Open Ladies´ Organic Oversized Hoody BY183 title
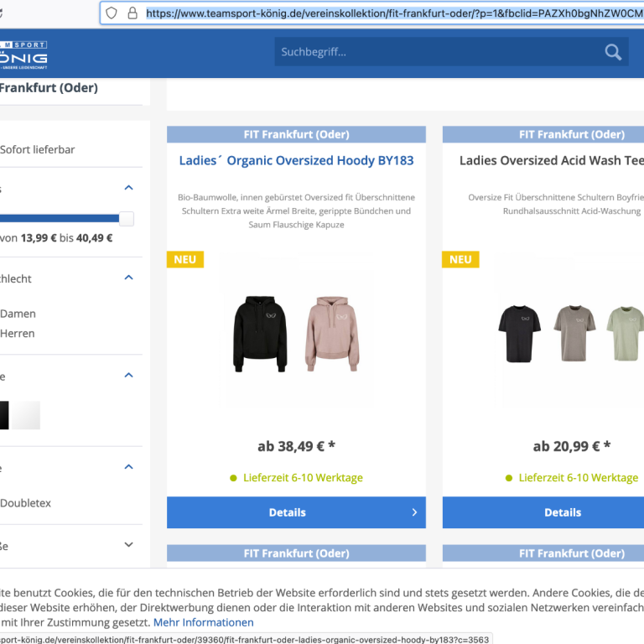Image resolution: width=644 pixels, height=644 pixels. tap(296, 161)
